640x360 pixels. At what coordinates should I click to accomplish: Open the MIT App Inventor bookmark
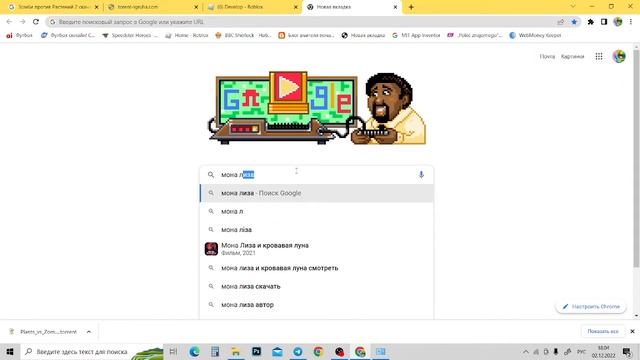416,36
